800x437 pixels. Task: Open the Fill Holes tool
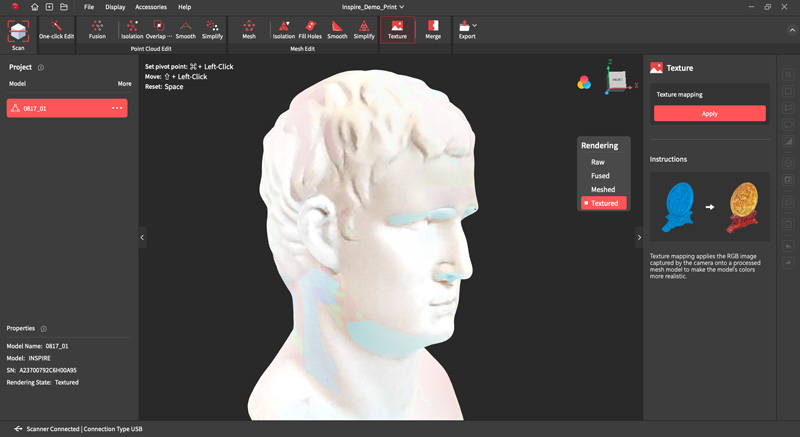point(310,30)
